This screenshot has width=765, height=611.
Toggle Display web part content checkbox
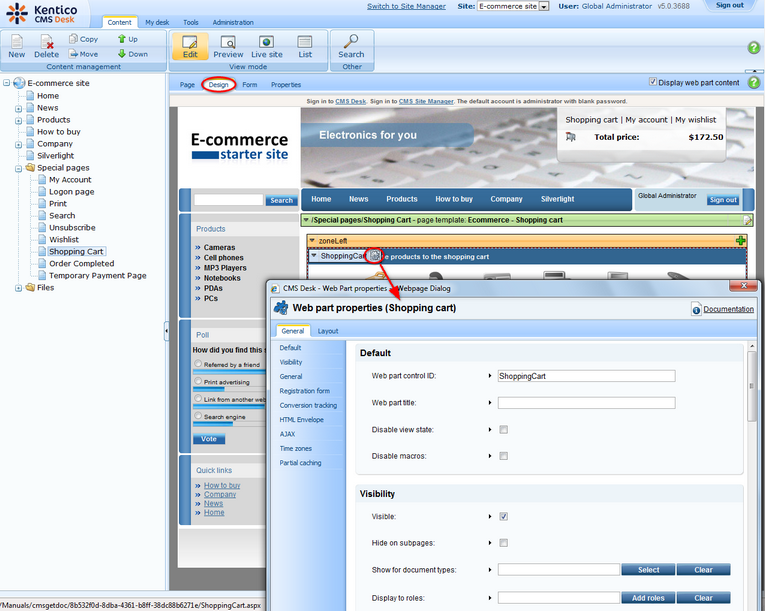tap(653, 82)
